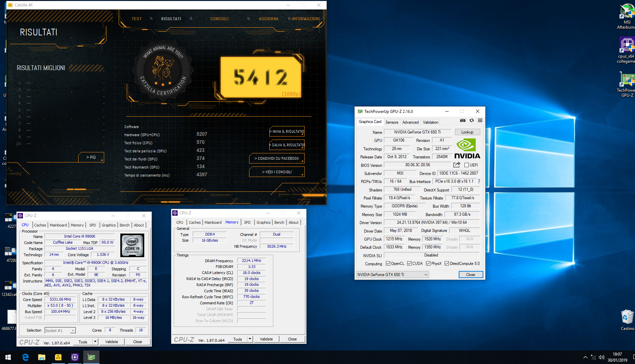Select the AGGIORNA tab in Catzilla
The image size is (635, 364).
pyautogui.click(x=269, y=19)
